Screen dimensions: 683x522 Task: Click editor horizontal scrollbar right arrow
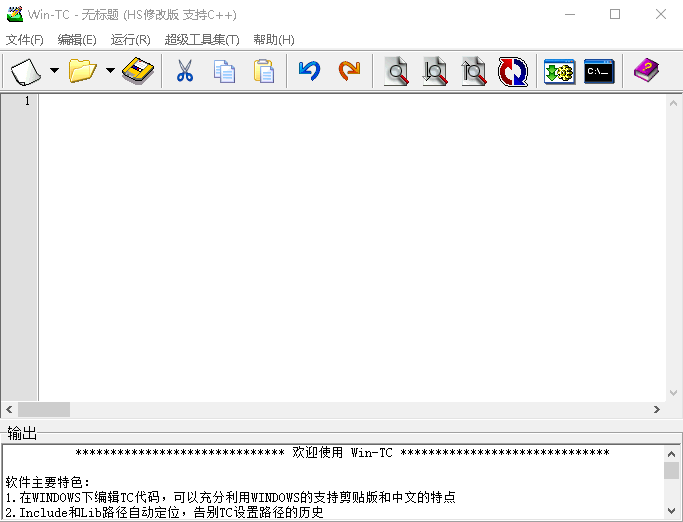[657, 410]
